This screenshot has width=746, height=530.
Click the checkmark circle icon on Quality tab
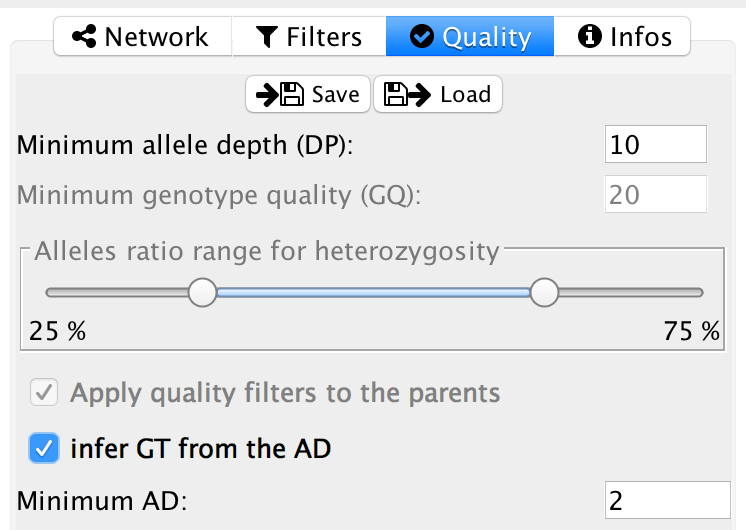point(423,38)
